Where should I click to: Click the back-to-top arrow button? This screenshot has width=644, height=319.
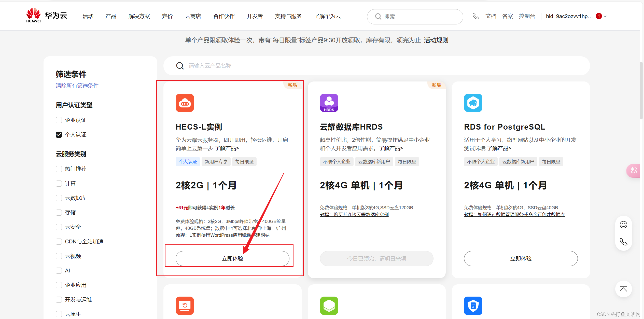623,289
